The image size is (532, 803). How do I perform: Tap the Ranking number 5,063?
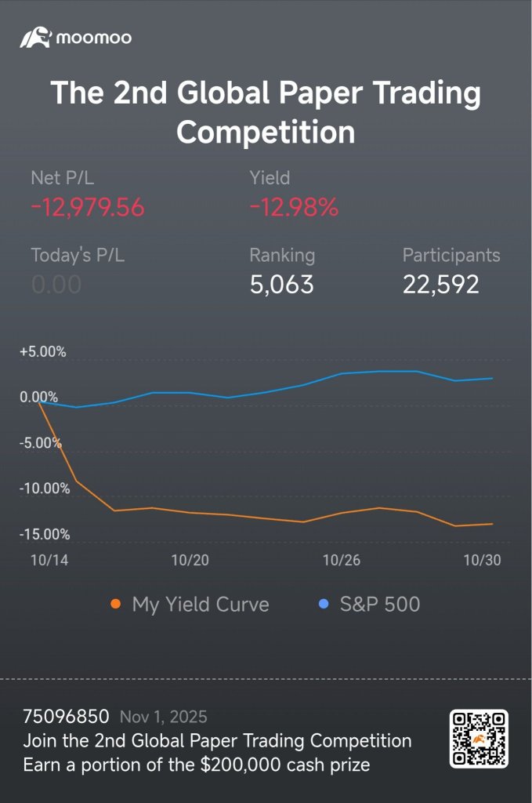(281, 285)
